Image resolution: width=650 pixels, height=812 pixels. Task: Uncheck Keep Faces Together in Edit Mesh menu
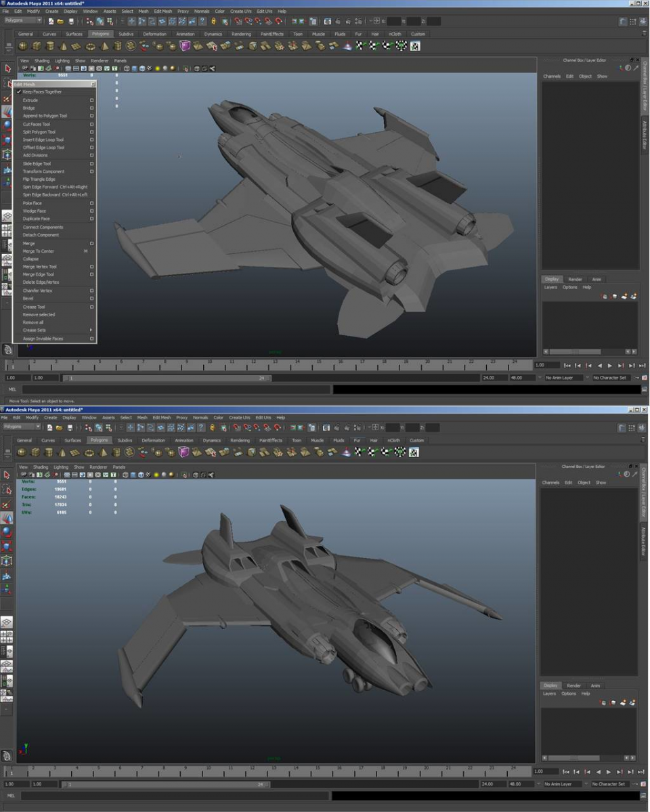click(x=42, y=91)
